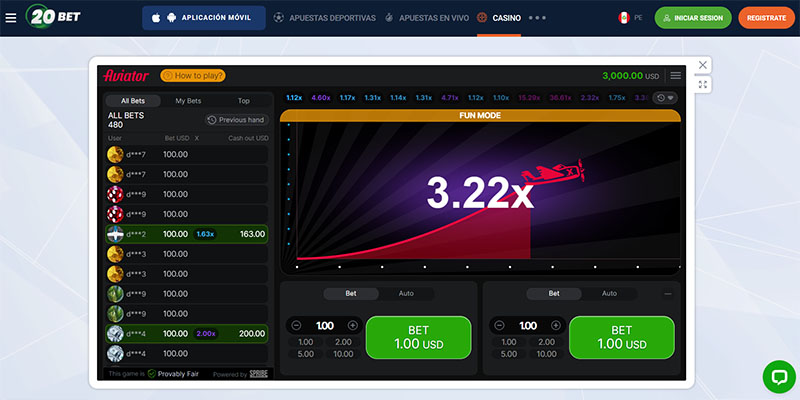Click the 2.00x cashout multiplier badge

pos(205,334)
